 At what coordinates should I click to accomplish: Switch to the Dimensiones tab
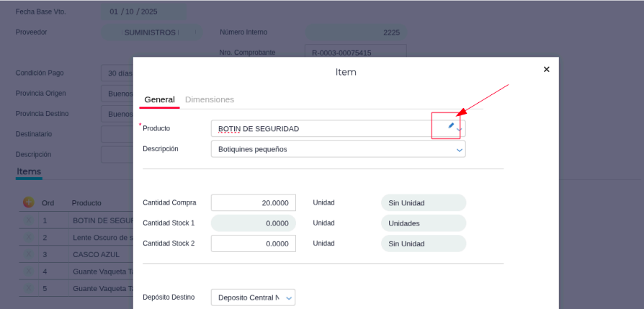pyautogui.click(x=210, y=99)
